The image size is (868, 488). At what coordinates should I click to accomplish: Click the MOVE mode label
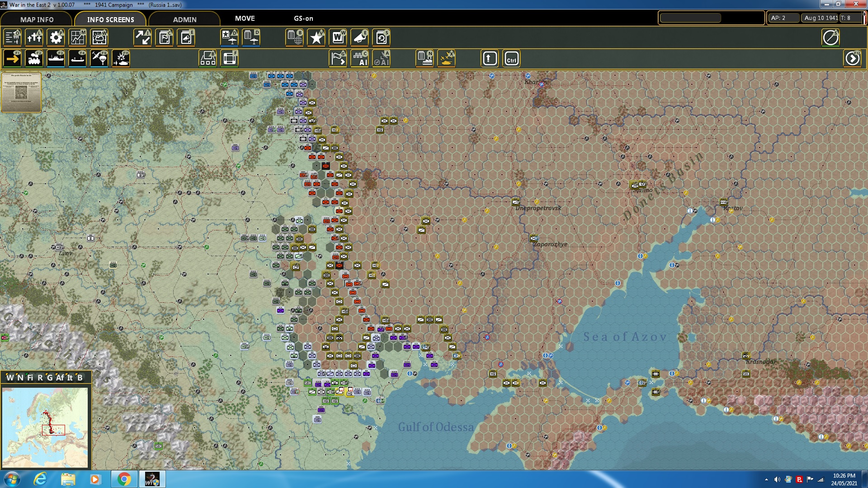tap(245, 19)
